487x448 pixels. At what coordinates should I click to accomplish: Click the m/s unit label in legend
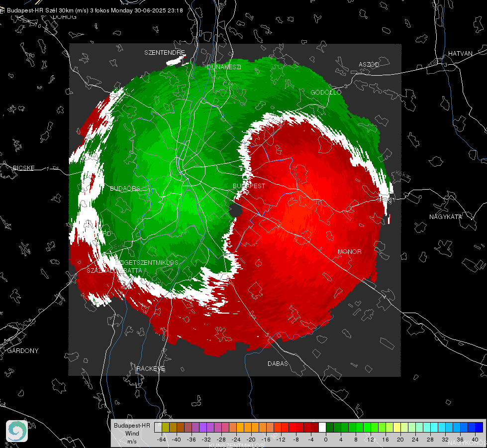(x=132, y=442)
